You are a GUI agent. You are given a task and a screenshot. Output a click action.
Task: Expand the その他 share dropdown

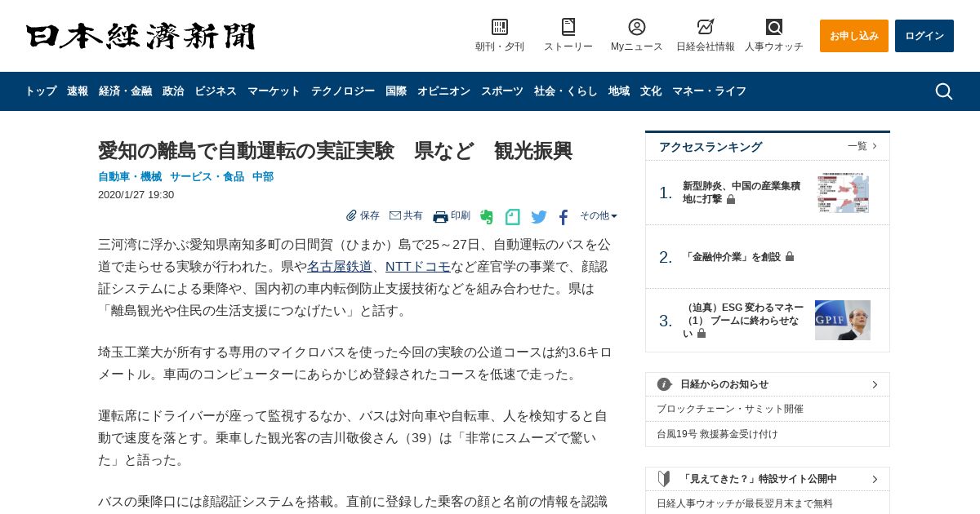pos(599,215)
